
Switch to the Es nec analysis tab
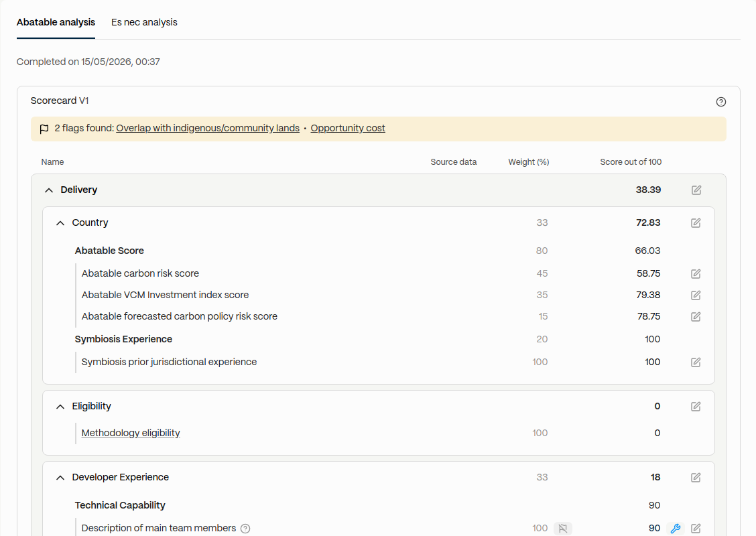144,22
